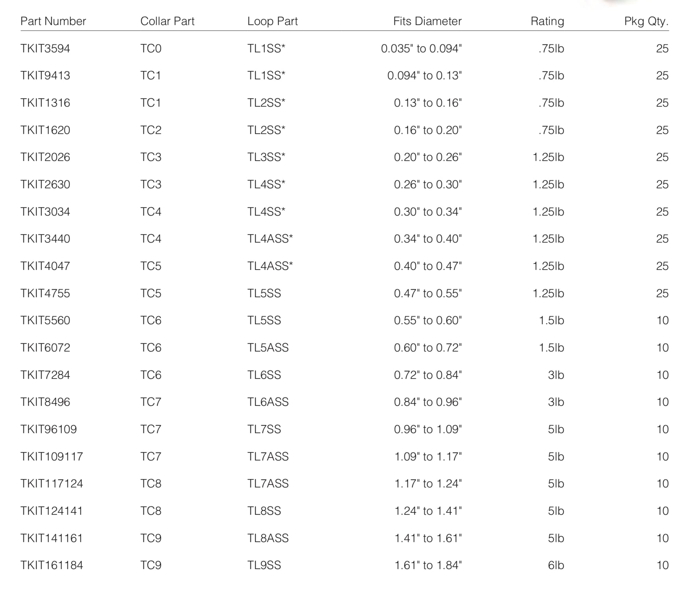Click the TL3SS* loop part cell

(266, 157)
